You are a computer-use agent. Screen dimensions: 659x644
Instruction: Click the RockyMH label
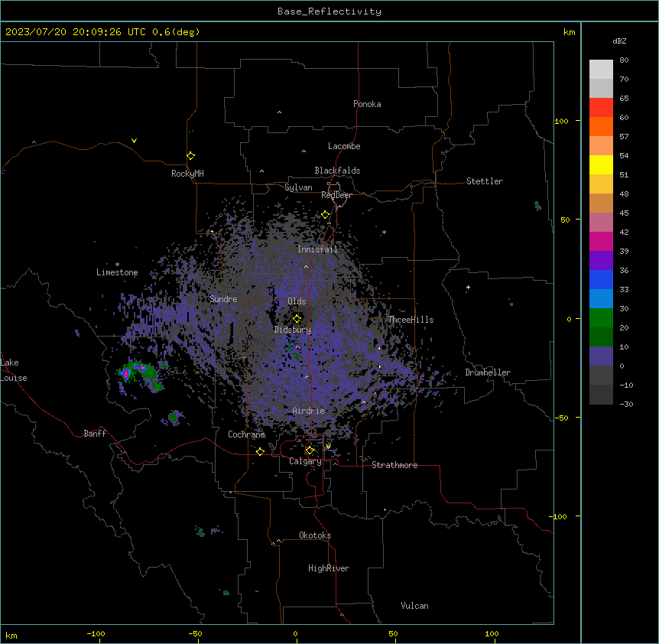(187, 173)
